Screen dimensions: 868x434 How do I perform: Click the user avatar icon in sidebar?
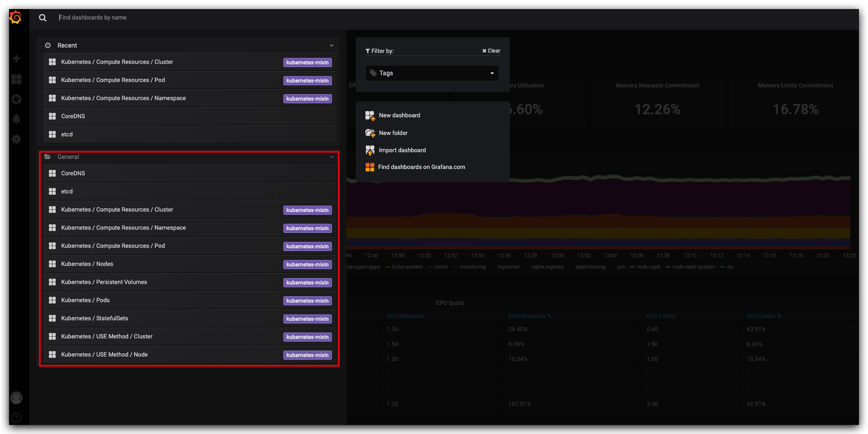(16, 398)
